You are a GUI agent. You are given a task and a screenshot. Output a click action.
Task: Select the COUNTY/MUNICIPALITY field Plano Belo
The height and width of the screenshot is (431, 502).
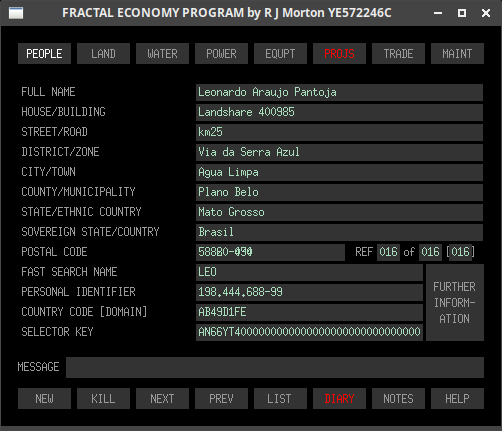tap(339, 192)
